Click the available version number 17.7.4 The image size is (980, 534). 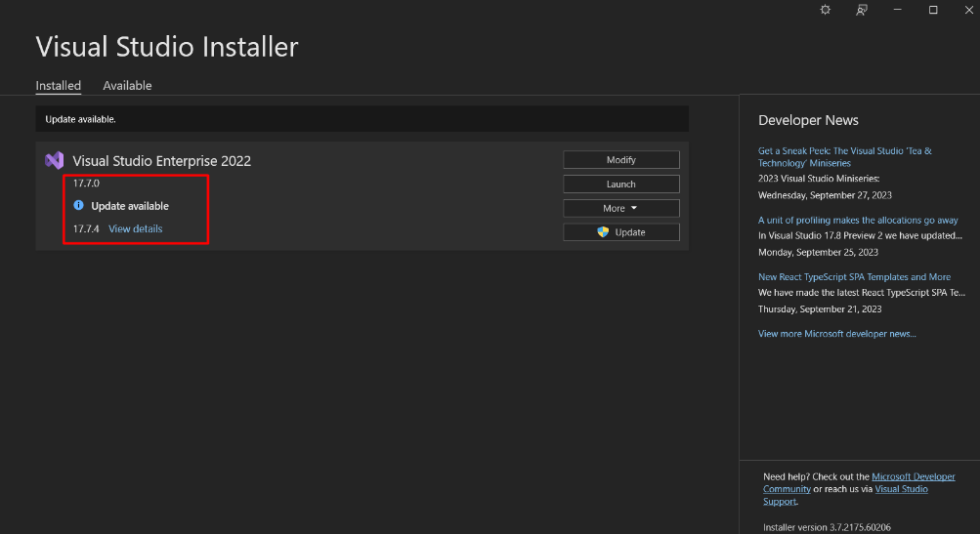tap(86, 228)
